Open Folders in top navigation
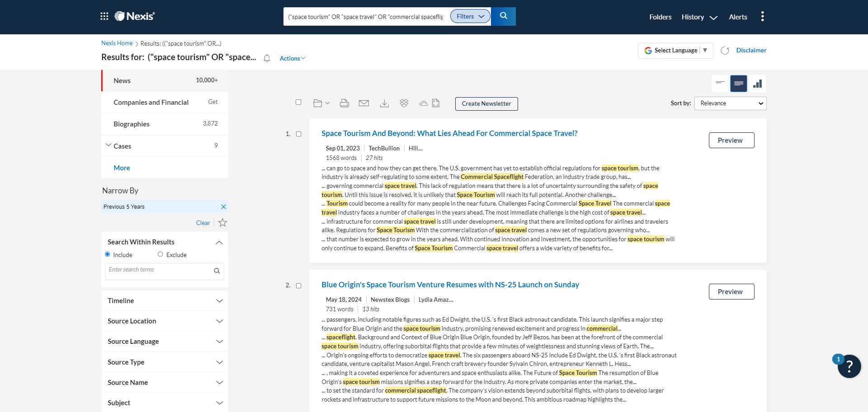 (x=660, y=17)
